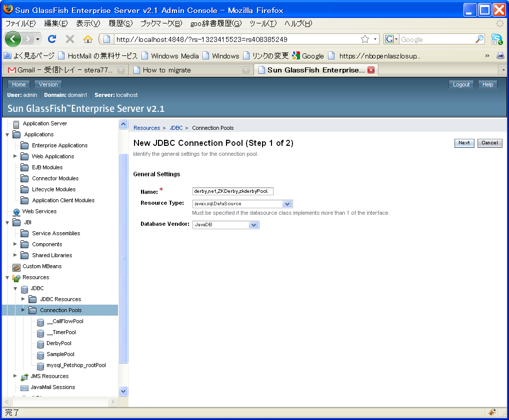The image size is (509, 420).
Task: Click the JMS Resources arrows icon
Action: [x=24, y=377]
